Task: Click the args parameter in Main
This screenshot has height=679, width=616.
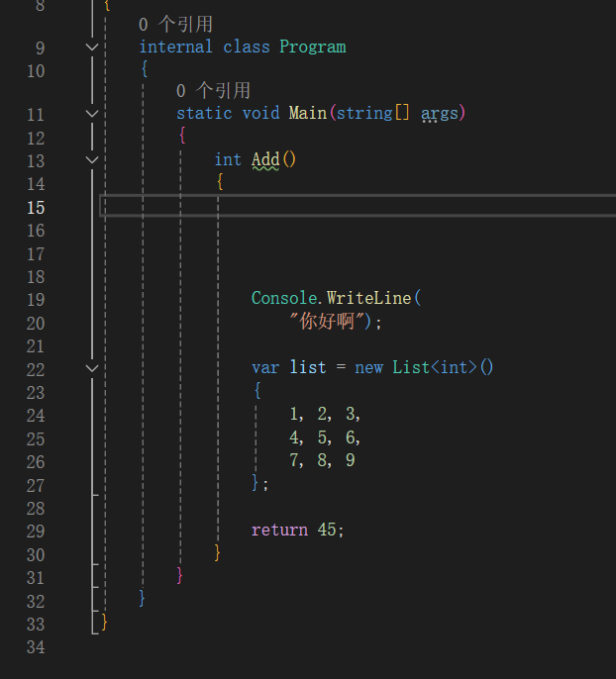Action: point(440,113)
